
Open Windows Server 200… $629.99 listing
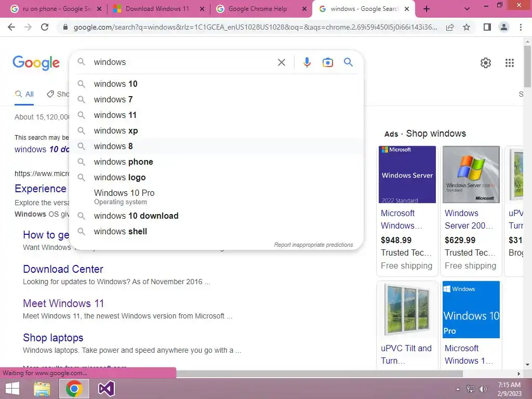click(469, 219)
